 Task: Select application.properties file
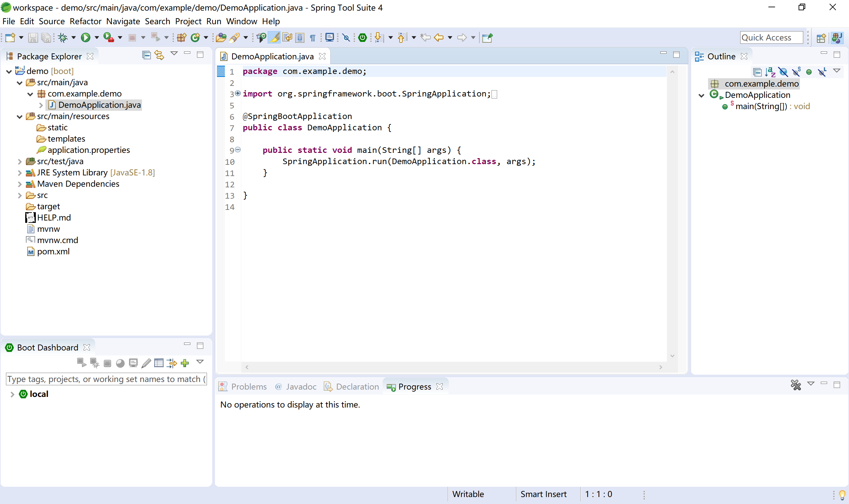pos(88,150)
